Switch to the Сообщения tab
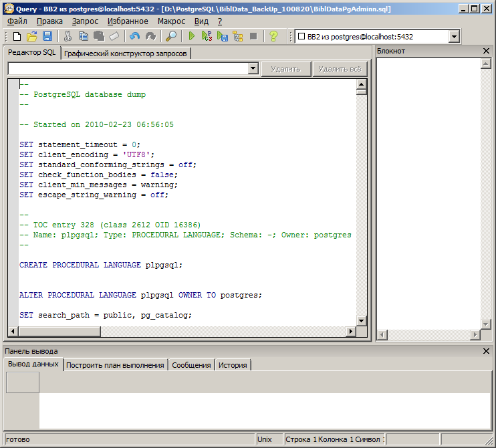 point(191,365)
